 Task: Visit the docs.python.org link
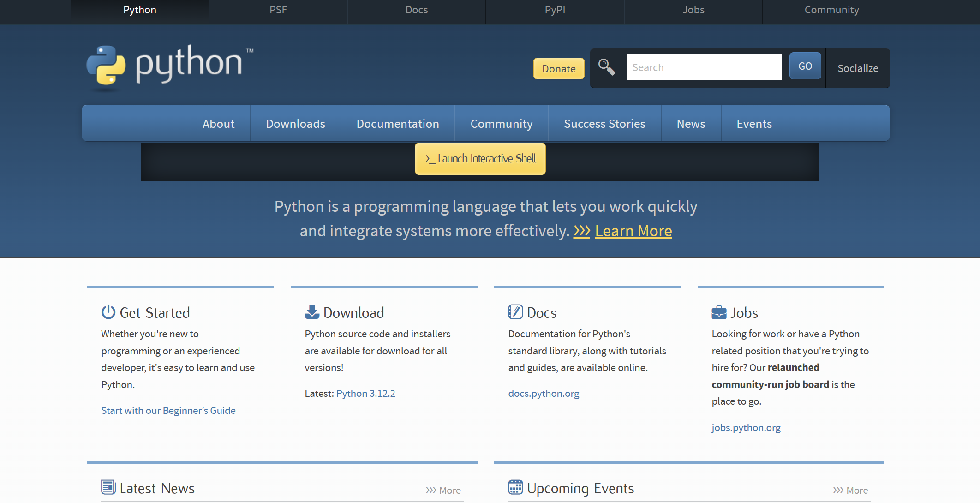(x=544, y=394)
